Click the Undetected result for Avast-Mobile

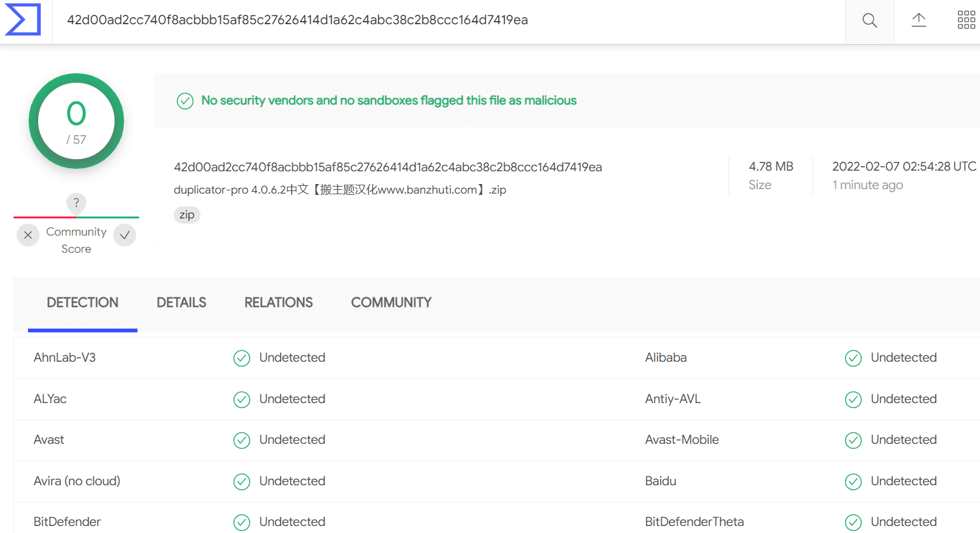904,440
